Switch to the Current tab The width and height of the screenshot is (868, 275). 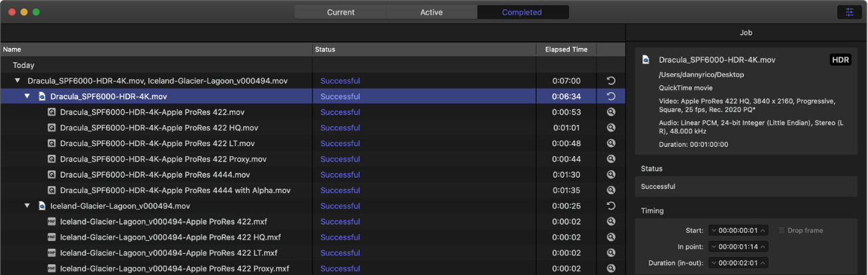click(x=341, y=12)
